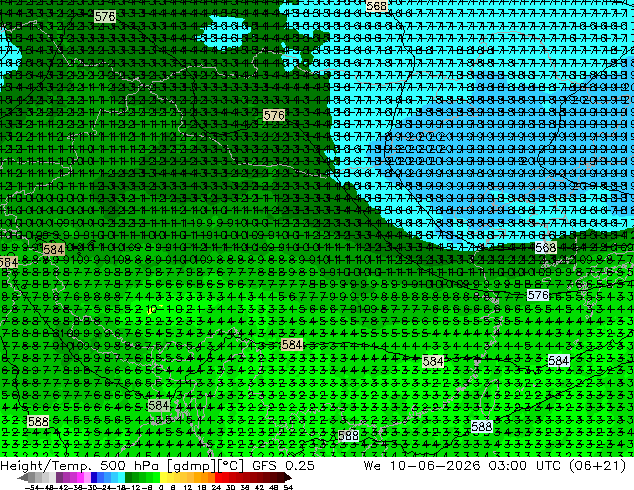Click the bright red swatch above the 24 label

[218, 477]
